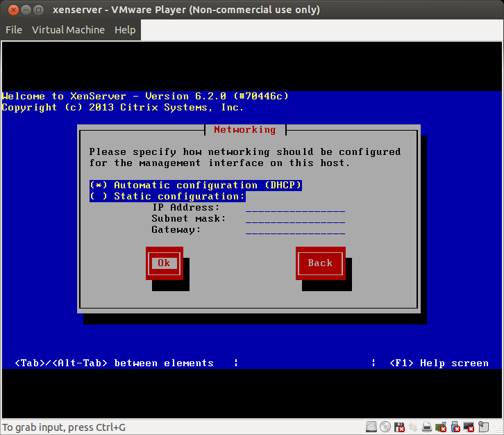Click the printer device icon
The width and height of the screenshot is (504, 435).
point(427,427)
